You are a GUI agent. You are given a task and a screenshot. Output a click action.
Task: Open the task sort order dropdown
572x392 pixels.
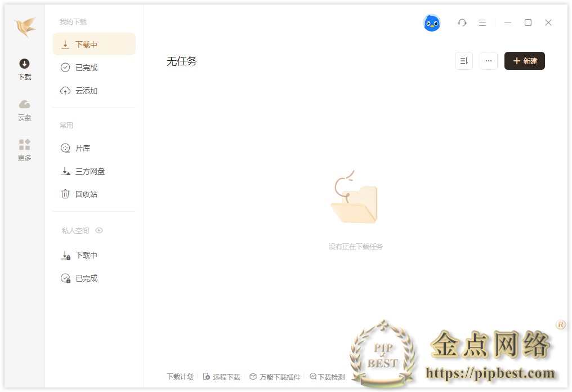(463, 60)
